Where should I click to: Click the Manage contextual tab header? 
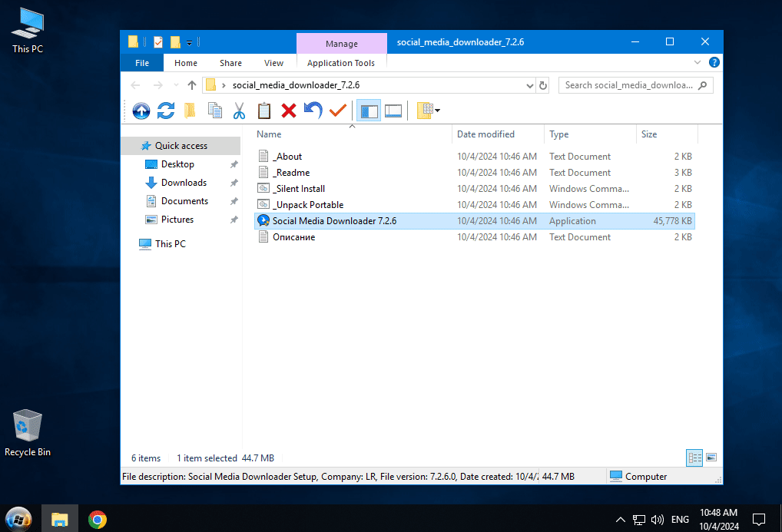coord(342,44)
